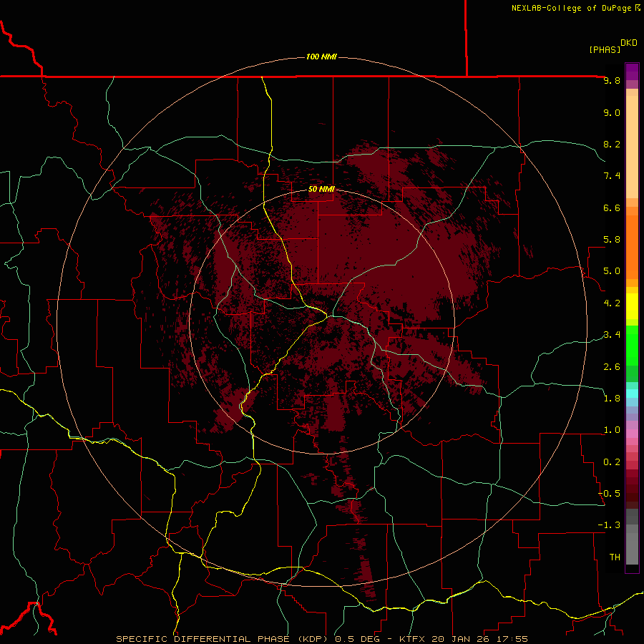Click the 8.2 scale value
Viewport: 644px width, 644px height.
(x=612, y=144)
